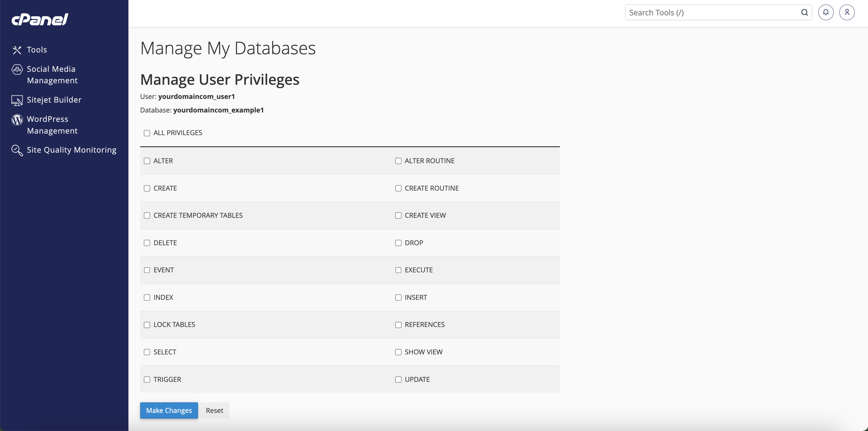Tick the REFERENCES checkbox

[398, 325]
